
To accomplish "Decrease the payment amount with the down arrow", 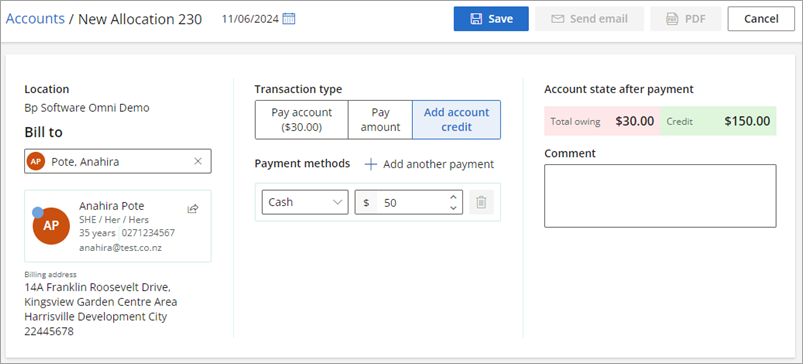I will (453, 208).
